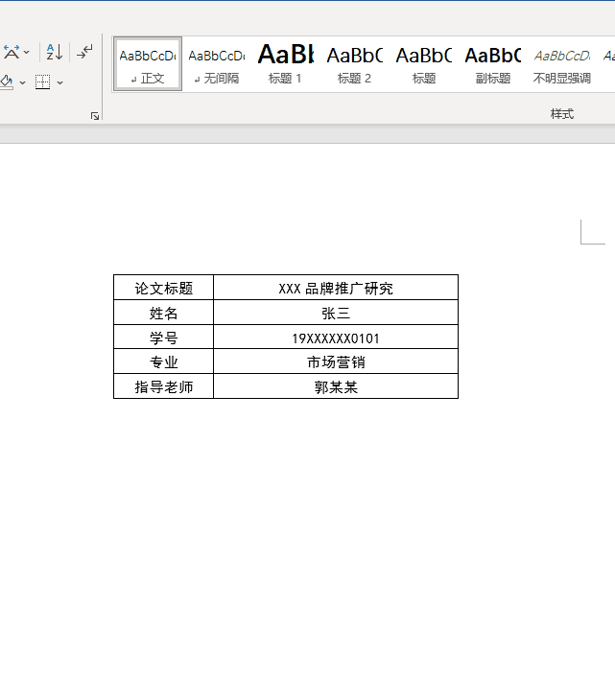Screen dimensions: 615x700
Task: Click the 19XXXXXX0101 cell
Action: (x=336, y=337)
